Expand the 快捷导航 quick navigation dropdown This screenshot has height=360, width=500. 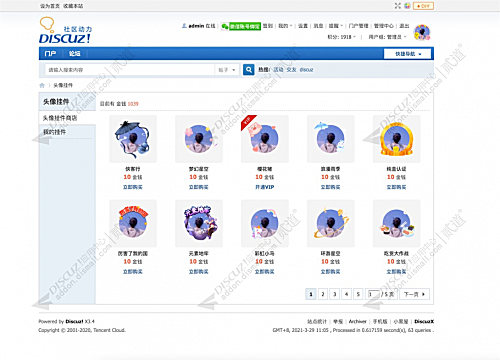click(x=408, y=54)
